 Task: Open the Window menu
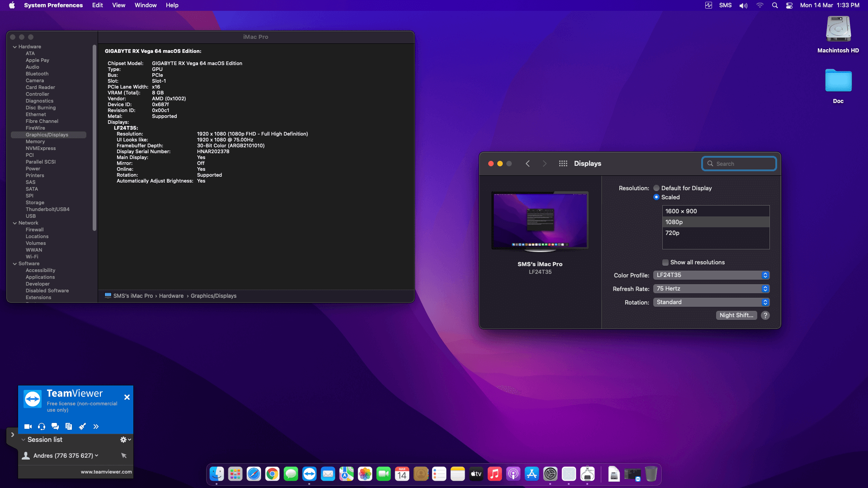[x=146, y=5]
